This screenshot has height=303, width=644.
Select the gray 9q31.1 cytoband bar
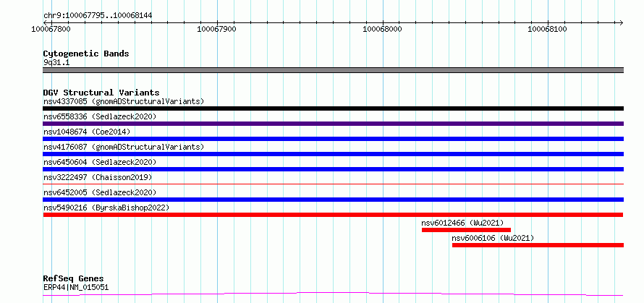pyautogui.click(x=333, y=70)
